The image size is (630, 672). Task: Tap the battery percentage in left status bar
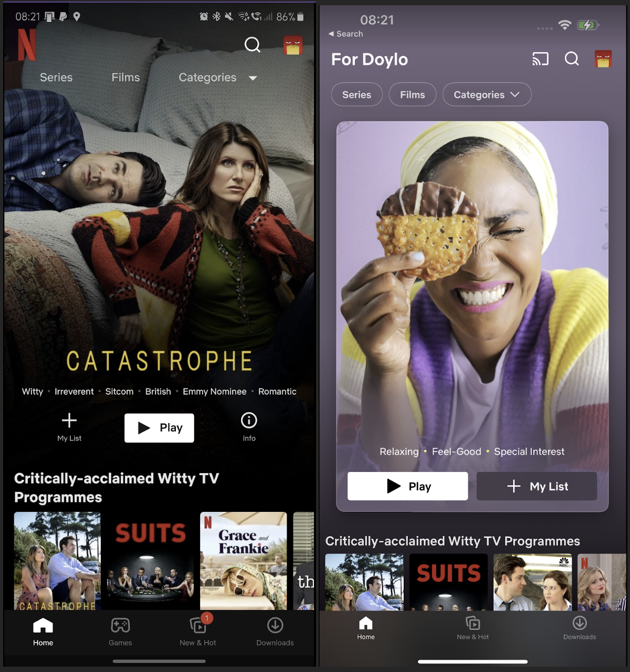286,17
